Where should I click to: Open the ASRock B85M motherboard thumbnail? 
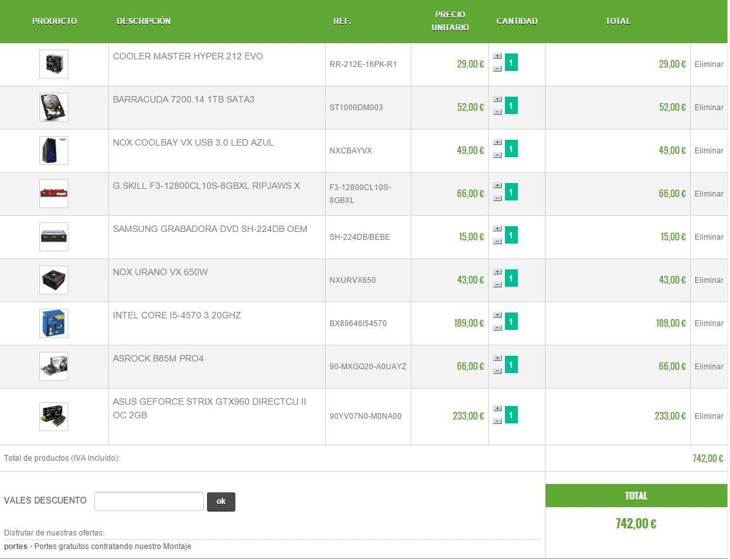point(54,367)
